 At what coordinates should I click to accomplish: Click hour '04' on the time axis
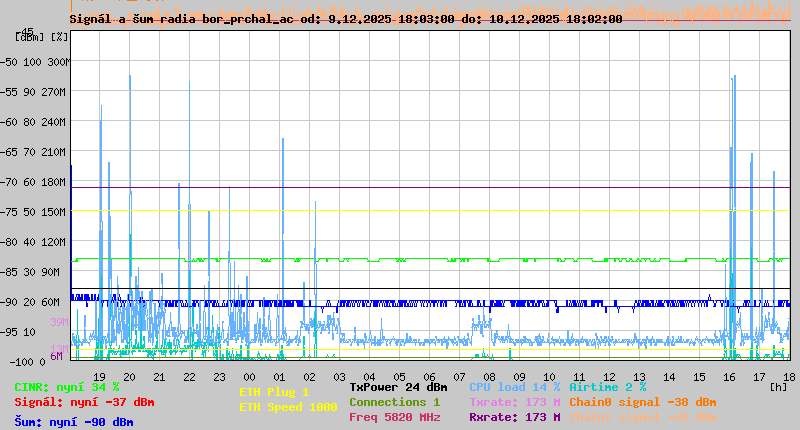point(369,377)
